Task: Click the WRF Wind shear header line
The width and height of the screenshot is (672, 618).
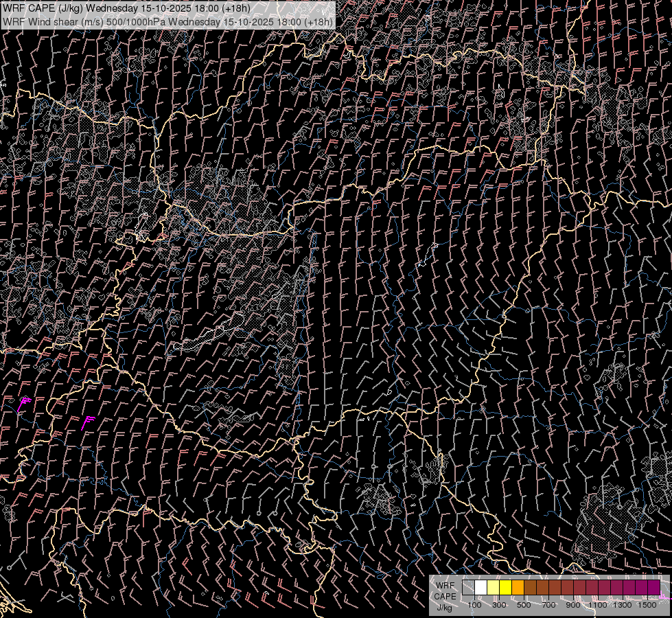Action: coord(167,21)
